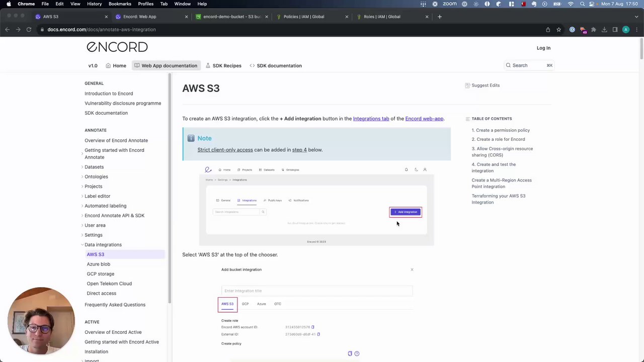Open a new tab with the plus icon

click(440, 17)
